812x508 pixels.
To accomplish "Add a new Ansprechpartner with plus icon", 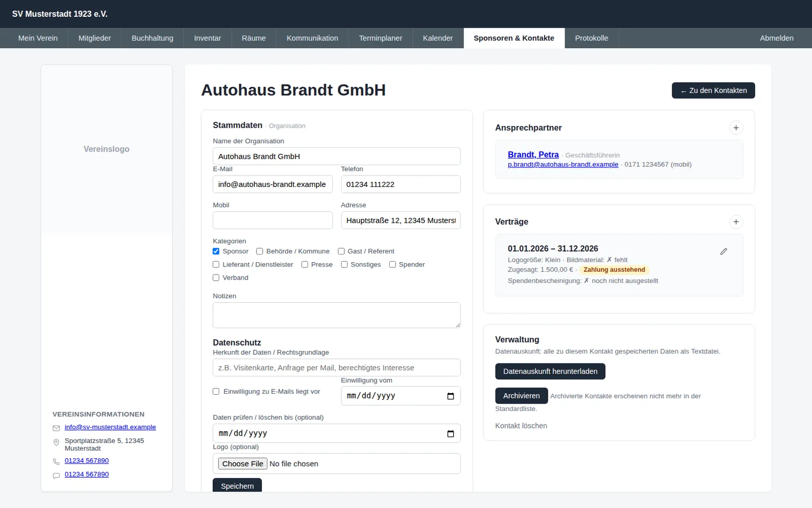I will click(x=736, y=128).
